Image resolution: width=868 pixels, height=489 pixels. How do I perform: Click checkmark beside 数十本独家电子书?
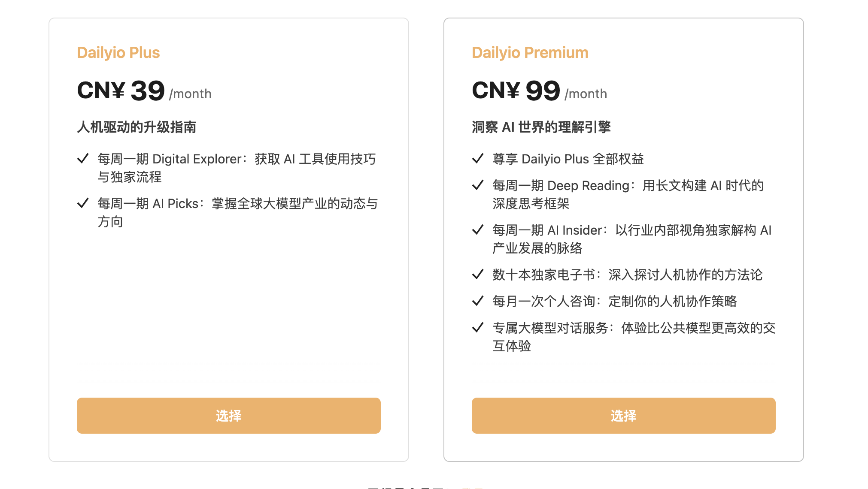(478, 275)
